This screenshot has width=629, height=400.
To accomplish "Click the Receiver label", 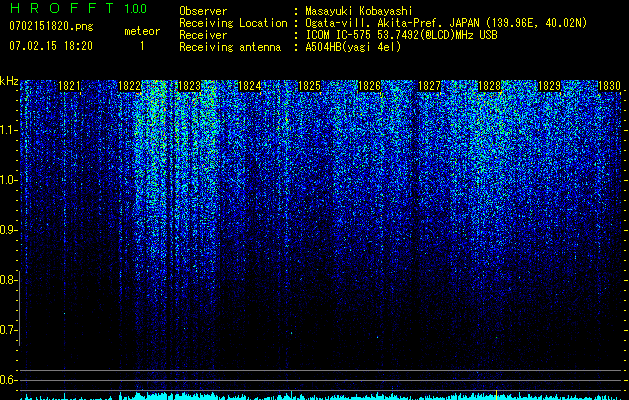I will pos(203,35).
